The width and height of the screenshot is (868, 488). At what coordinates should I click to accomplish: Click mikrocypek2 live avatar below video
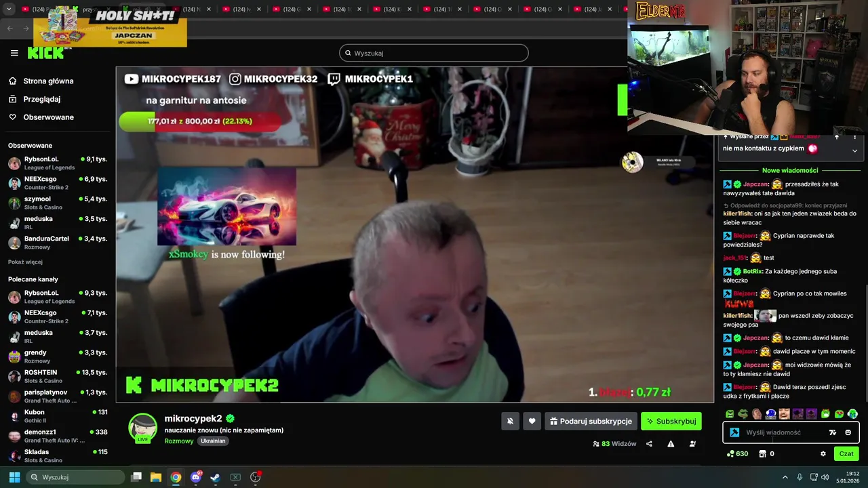point(143,428)
